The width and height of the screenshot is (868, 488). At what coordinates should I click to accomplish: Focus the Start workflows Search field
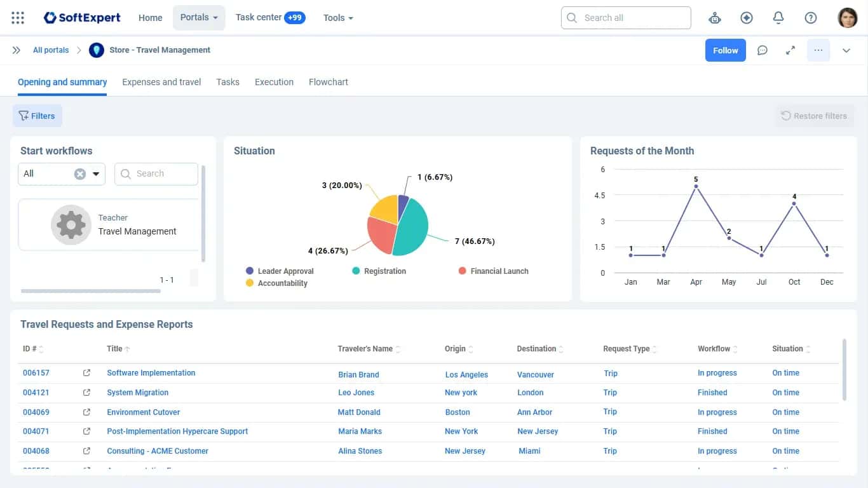[x=156, y=173]
